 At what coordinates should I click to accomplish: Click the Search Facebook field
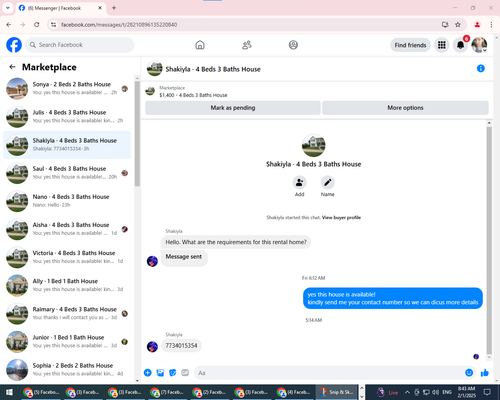coord(80,45)
